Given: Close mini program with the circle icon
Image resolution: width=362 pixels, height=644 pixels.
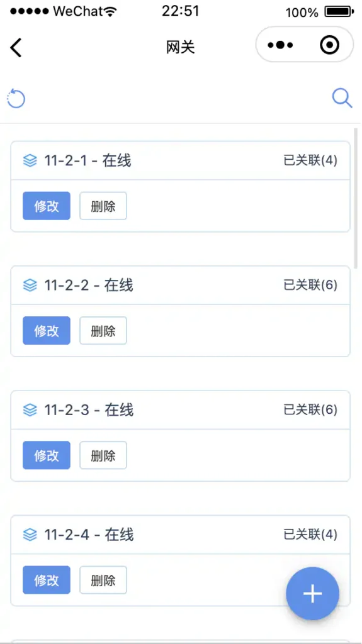Looking at the screenshot, I should (329, 45).
